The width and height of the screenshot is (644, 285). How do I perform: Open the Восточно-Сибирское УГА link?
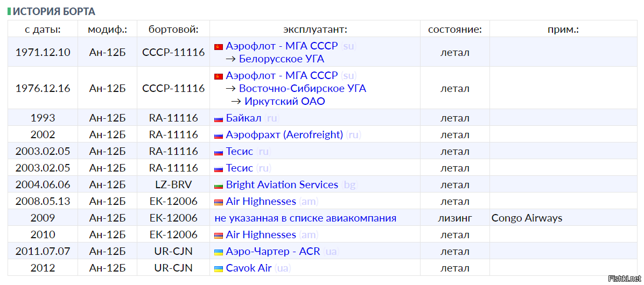[x=303, y=89]
